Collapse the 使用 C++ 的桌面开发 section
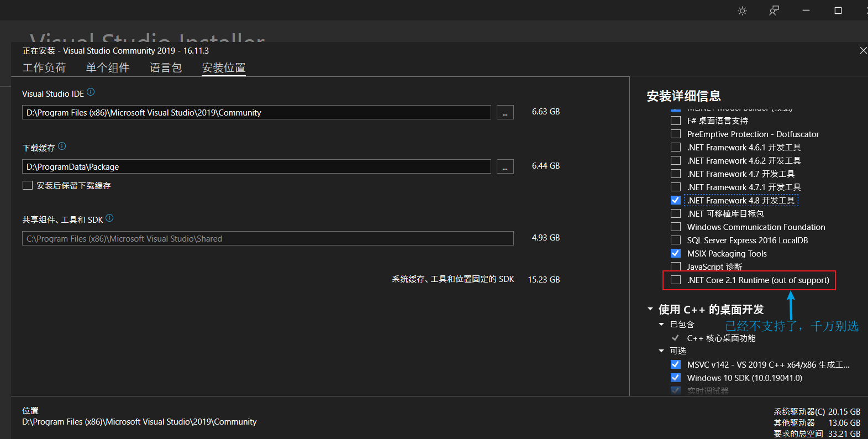 coord(650,309)
